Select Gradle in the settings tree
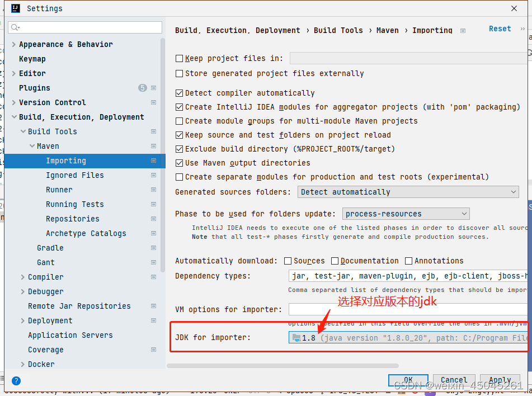The width and height of the screenshot is (532, 396). (x=50, y=248)
